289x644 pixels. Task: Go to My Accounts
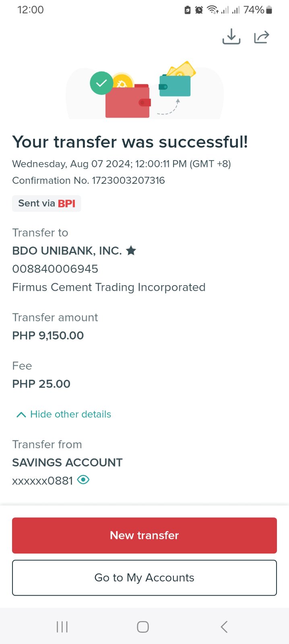coord(144,578)
